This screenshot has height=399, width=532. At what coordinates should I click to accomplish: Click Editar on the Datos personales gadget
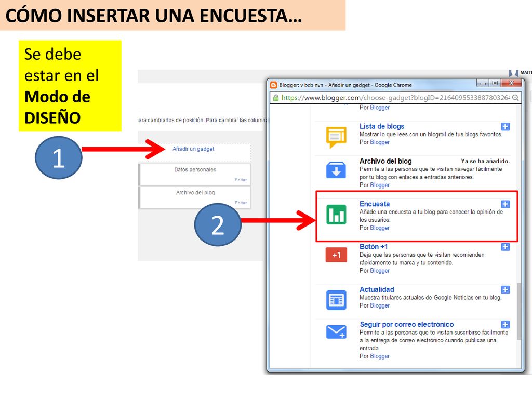241,180
